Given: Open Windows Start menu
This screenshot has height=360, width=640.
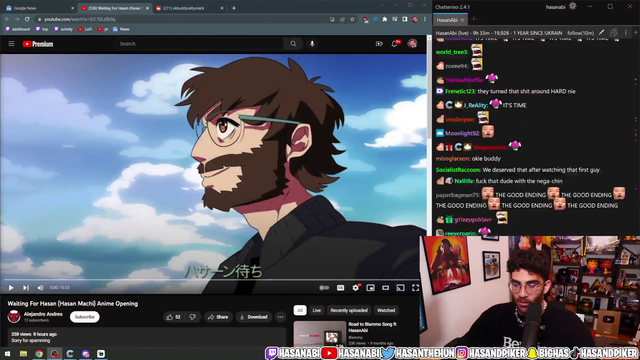Looking at the screenshot, I should pyautogui.click(x=7, y=353).
